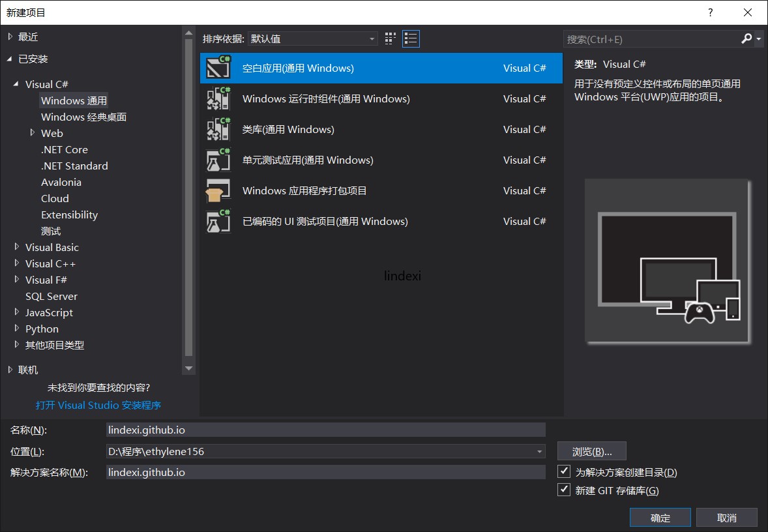The image size is (768, 532).
Task: Click the search magnifier icon
Action: (746, 39)
